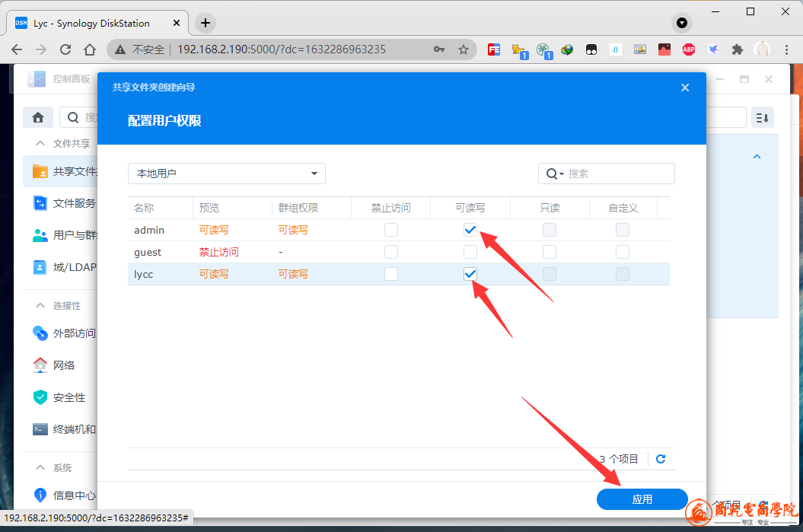Click the home icon in Control Panel
The height and width of the screenshot is (532, 803).
[x=37, y=117]
